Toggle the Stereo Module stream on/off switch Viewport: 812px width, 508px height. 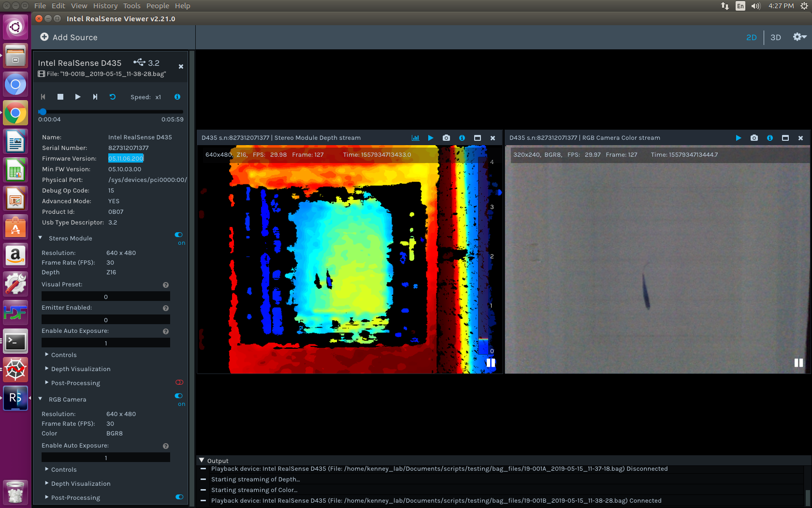click(178, 235)
